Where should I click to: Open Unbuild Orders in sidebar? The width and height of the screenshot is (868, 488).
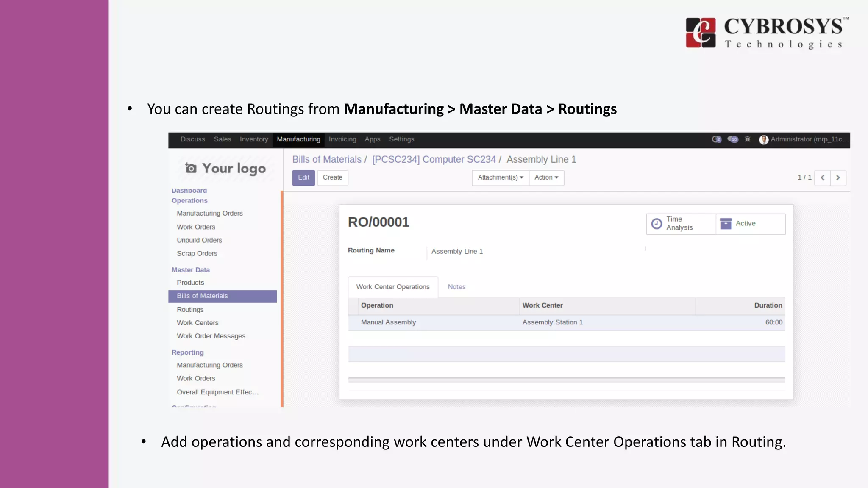click(199, 240)
